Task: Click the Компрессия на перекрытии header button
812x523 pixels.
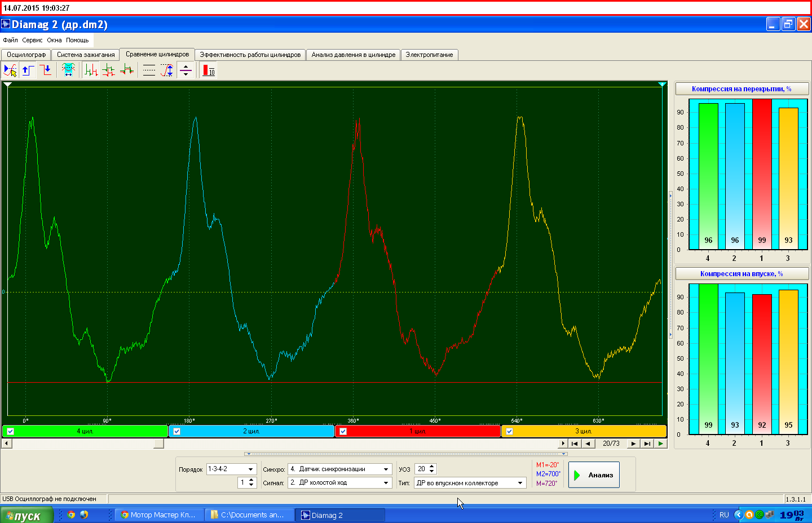Action: (x=742, y=88)
